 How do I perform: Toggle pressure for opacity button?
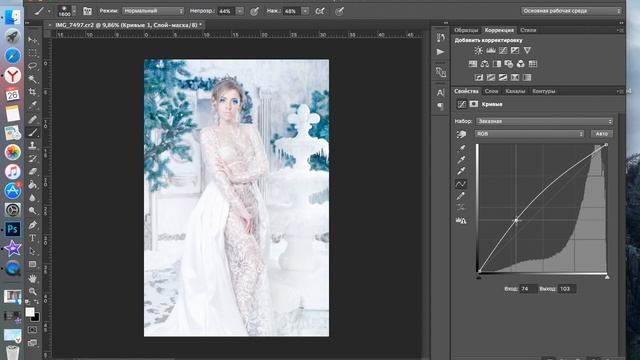point(254,11)
